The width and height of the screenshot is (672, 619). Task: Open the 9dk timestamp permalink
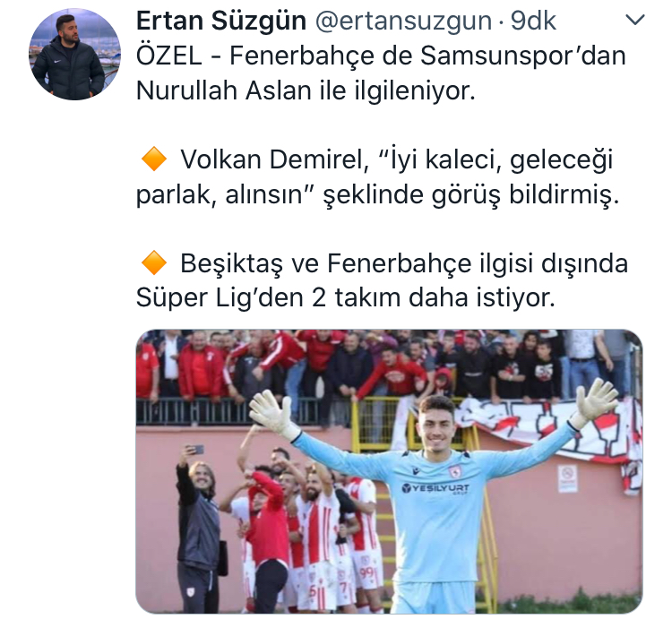click(x=533, y=21)
